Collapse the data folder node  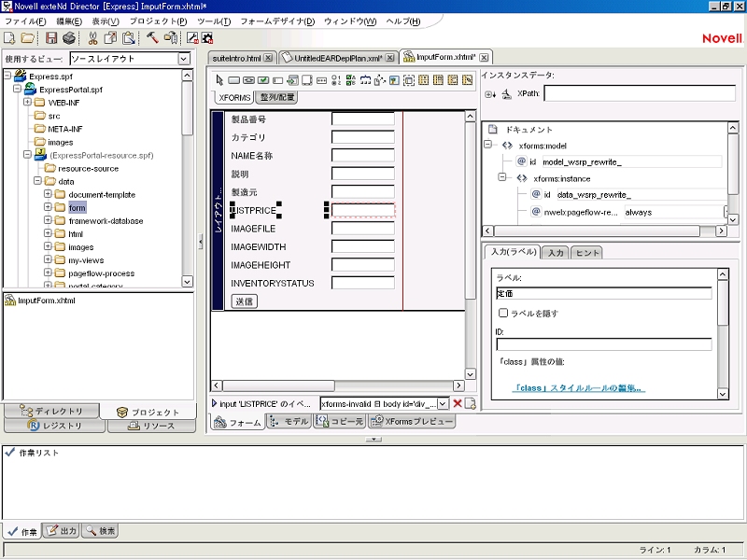coord(37,181)
